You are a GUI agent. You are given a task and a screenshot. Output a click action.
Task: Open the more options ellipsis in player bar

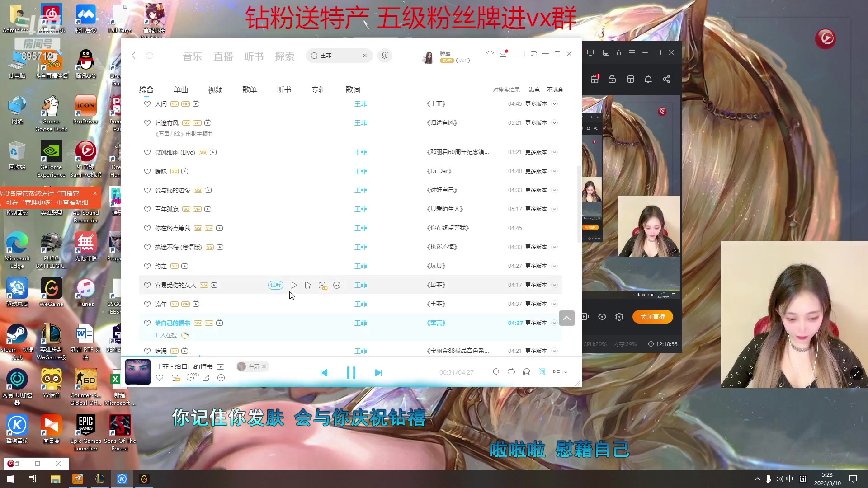pyautogui.click(x=221, y=378)
